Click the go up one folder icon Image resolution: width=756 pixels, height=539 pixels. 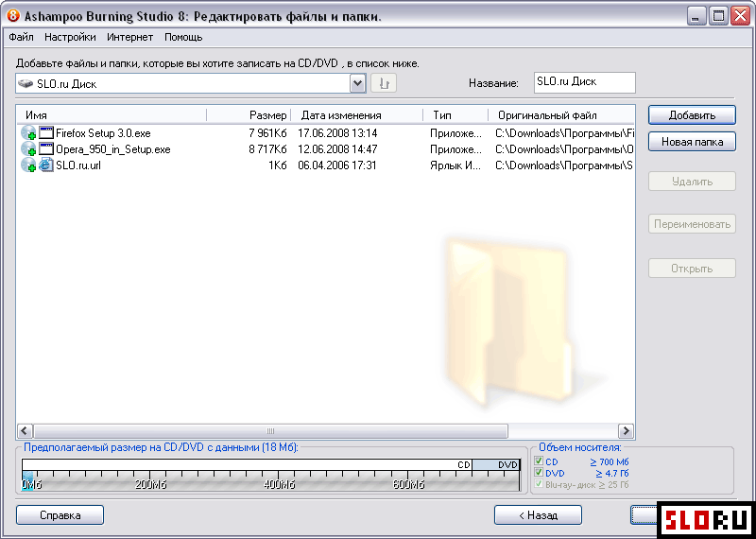point(384,83)
